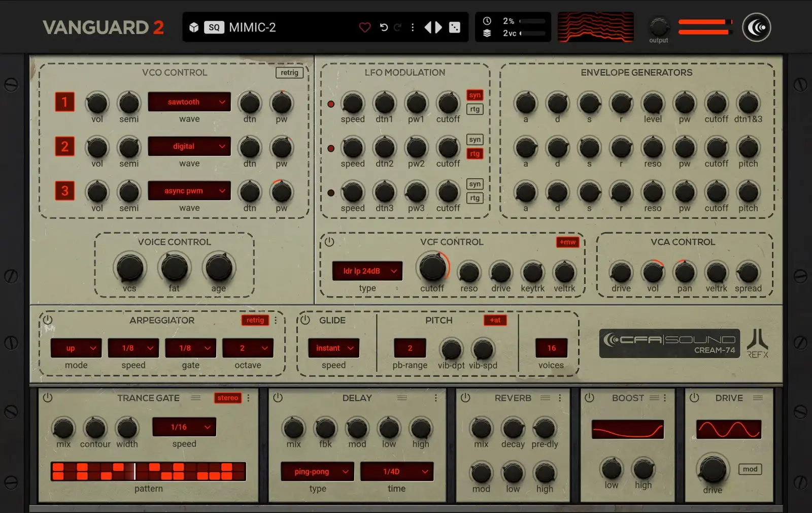Viewport: 812px width, 513px height.
Task: Open the Trance Gate speed 1/16 dropdown
Action: [x=184, y=427]
